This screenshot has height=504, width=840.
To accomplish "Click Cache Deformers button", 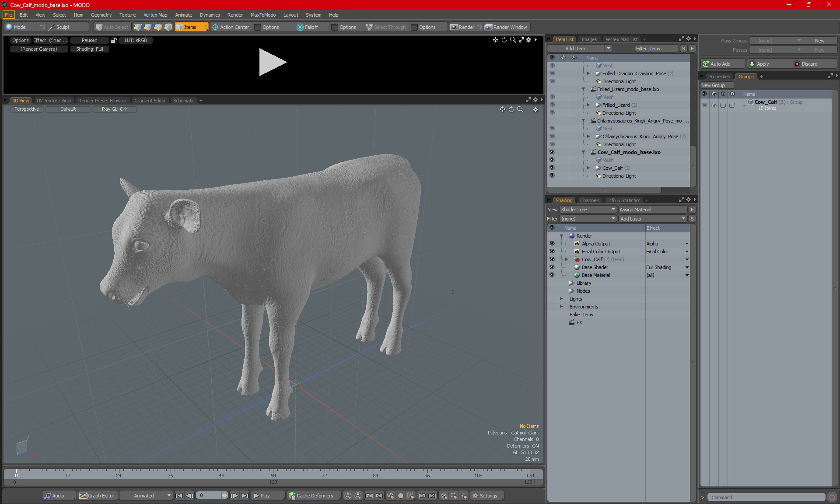I will pyautogui.click(x=314, y=496).
